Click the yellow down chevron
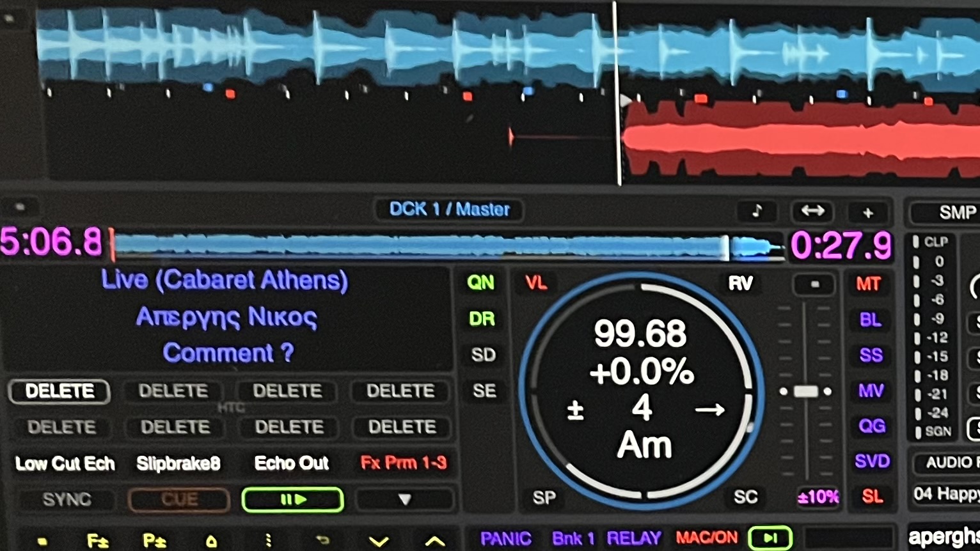This screenshot has width=980, height=551. (379, 541)
